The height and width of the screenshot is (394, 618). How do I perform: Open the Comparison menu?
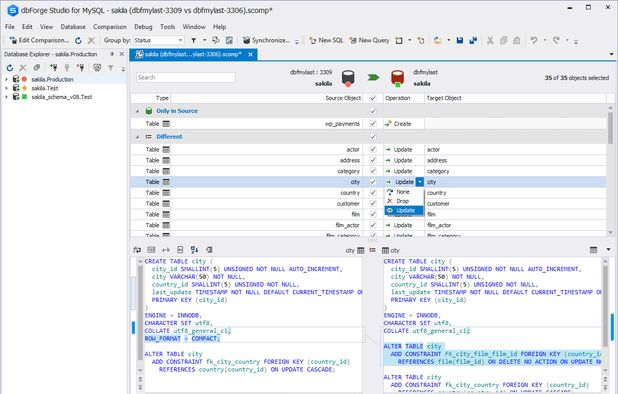tap(110, 27)
